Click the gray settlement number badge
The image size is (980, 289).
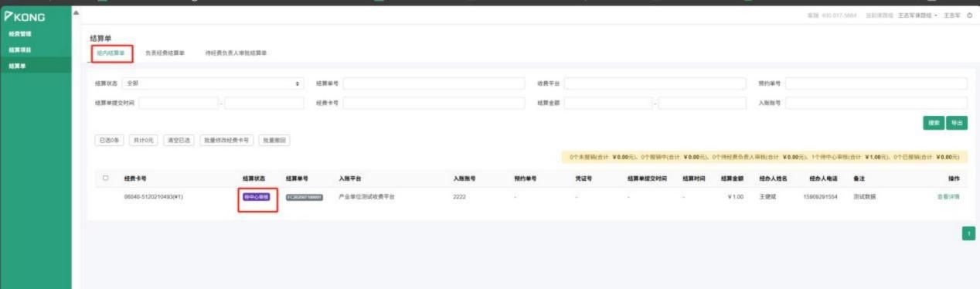(305, 197)
